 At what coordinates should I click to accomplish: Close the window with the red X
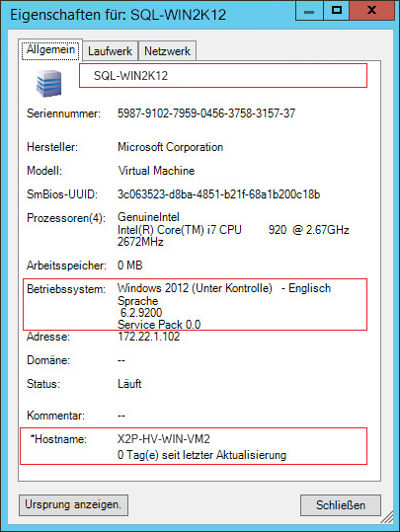tap(372, 10)
